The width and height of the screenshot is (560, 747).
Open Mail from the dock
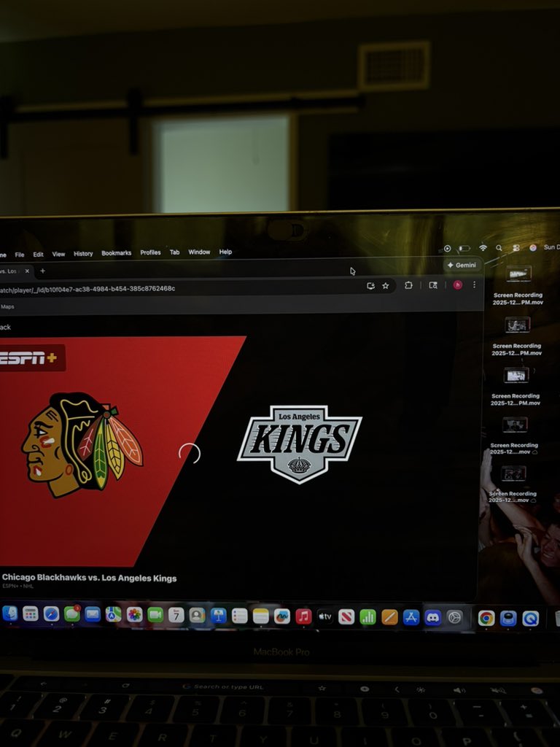click(x=93, y=614)
